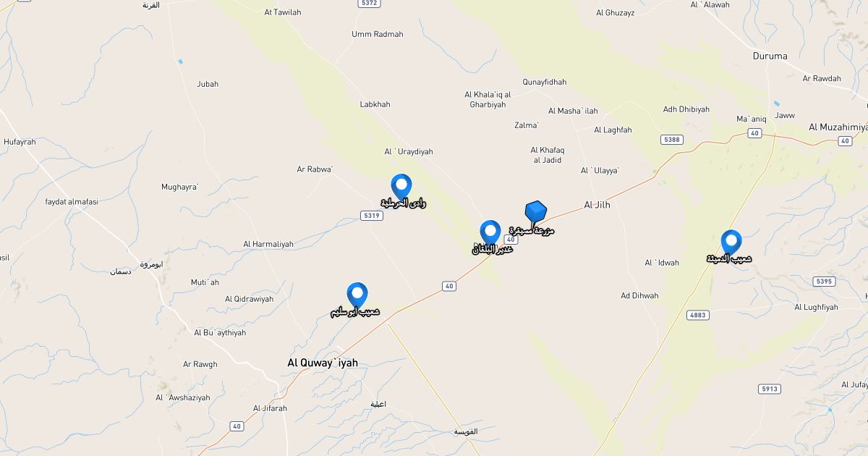Open the blue cube marker near Al Jilh
The width and height of the screenshot is (868, 456).
click(x=535, y=212)
